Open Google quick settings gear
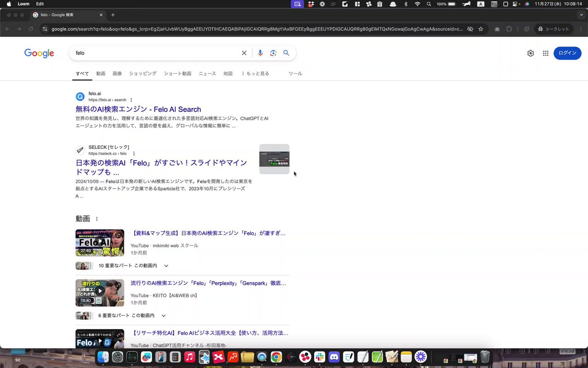This screenshot has width=588, height=368. pos(531,53)
